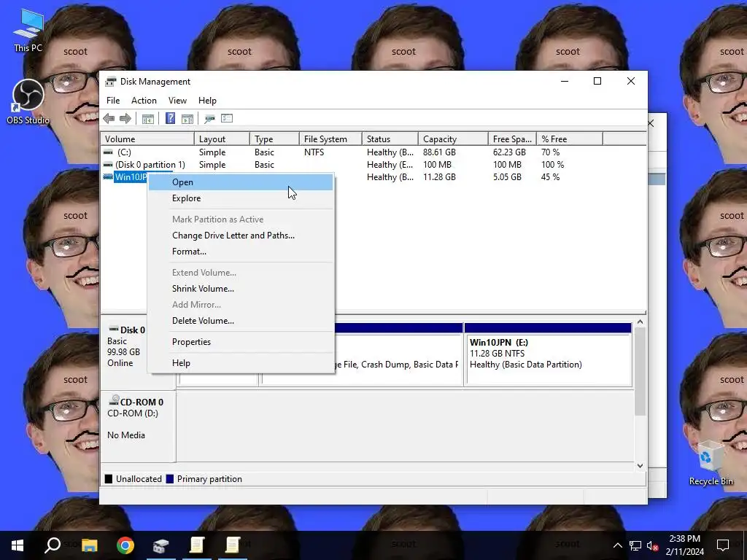
Task: Click the Forward arrow toolbar icon
Action: tap(125, 119)
